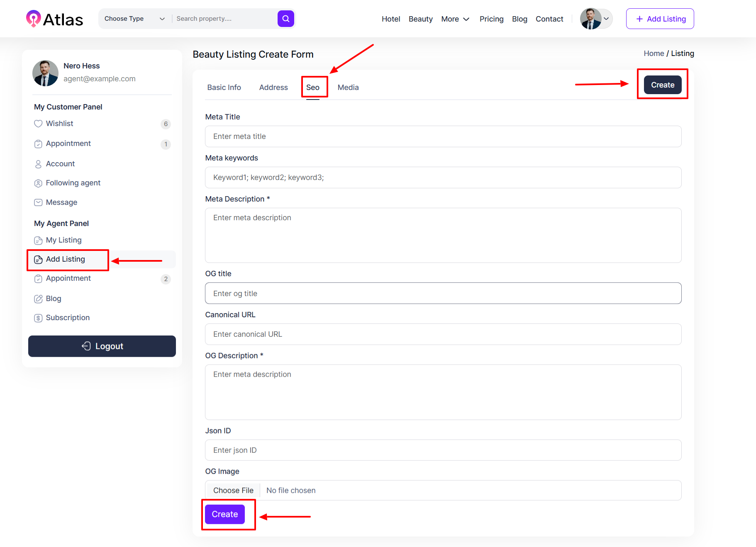The width and height of the screenshot is (756, 547).
Task: Open the Address tab
Action: coord(273,88)
